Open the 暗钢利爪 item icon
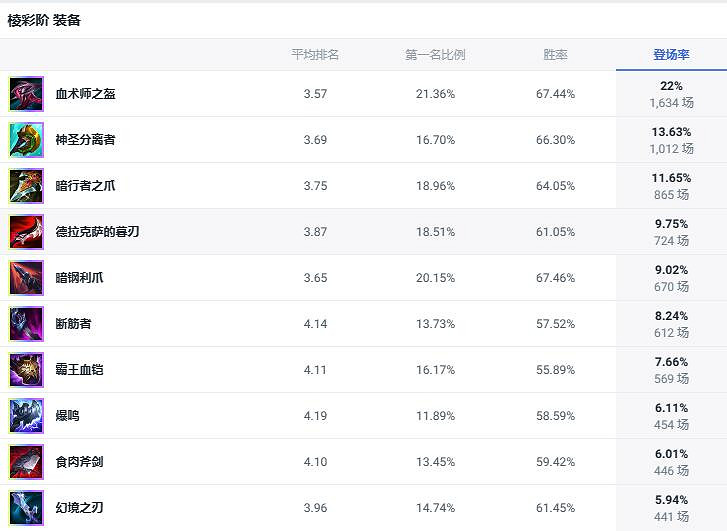The image size is (727, 531). pos(26,278)
